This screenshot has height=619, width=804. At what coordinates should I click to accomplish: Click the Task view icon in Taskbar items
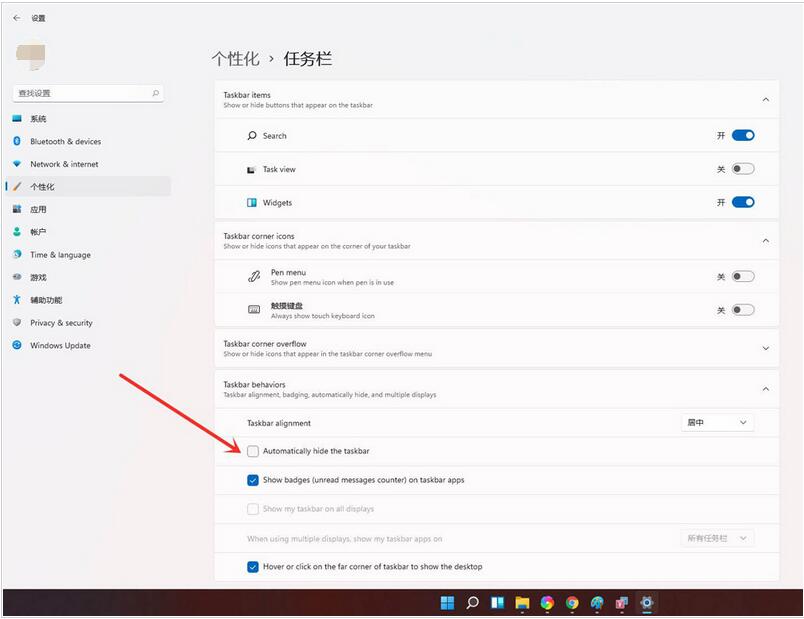251,170
